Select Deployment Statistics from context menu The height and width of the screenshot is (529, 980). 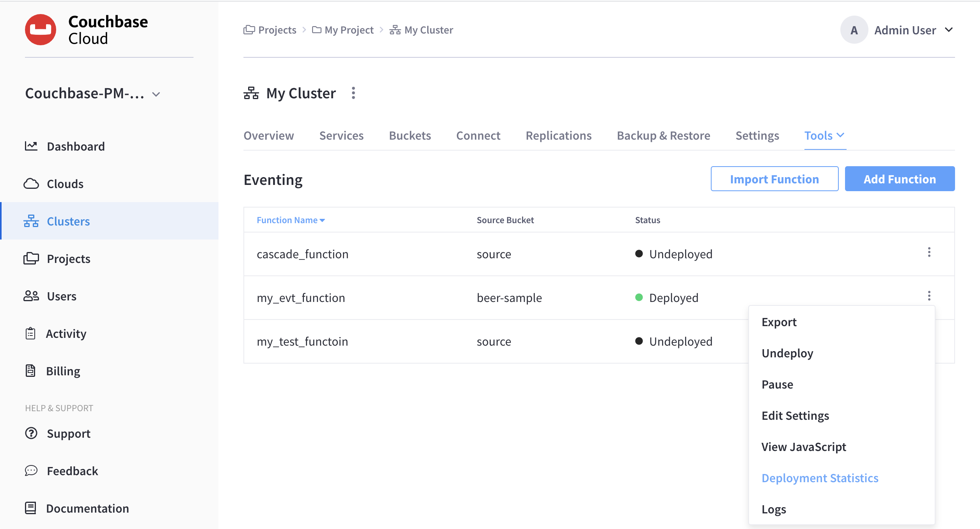pos(820,478)
